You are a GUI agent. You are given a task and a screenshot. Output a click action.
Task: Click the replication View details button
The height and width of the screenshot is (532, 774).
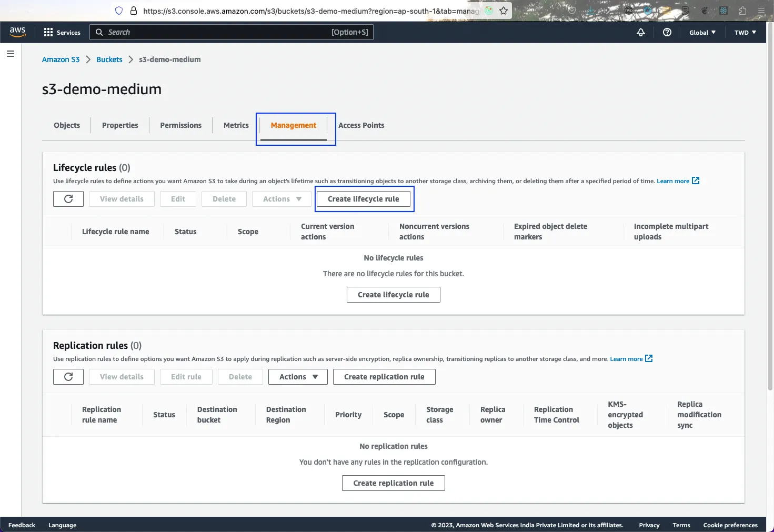122,377
